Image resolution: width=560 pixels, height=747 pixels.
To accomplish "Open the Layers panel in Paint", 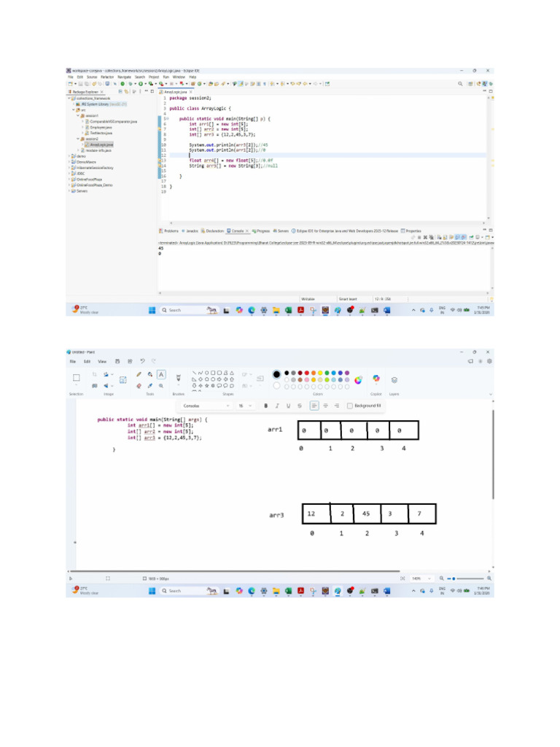I will tap(394, 380).
